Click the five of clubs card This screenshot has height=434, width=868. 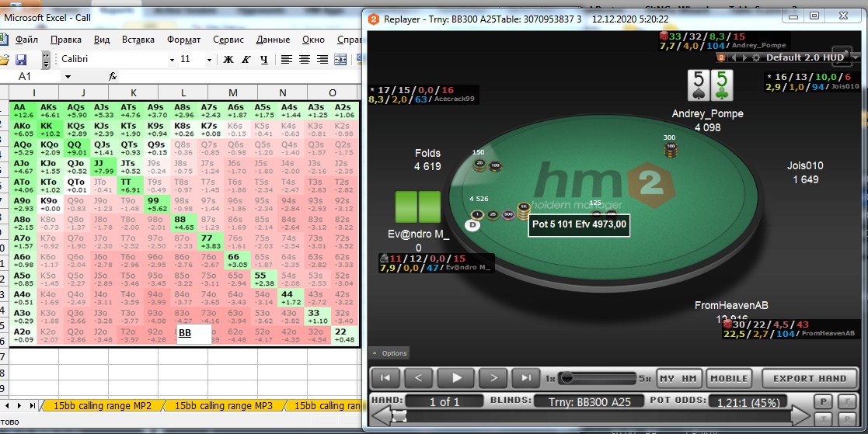[722, 85]
